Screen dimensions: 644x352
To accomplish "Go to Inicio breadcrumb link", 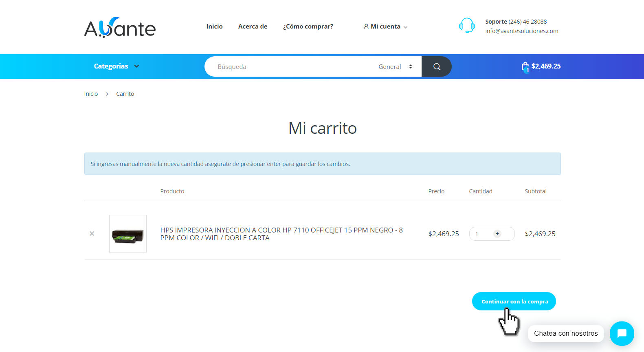I will [x=91, y=94].
